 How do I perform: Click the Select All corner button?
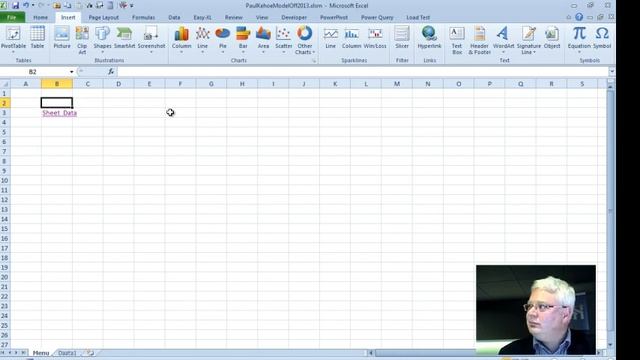pos(5,84)
